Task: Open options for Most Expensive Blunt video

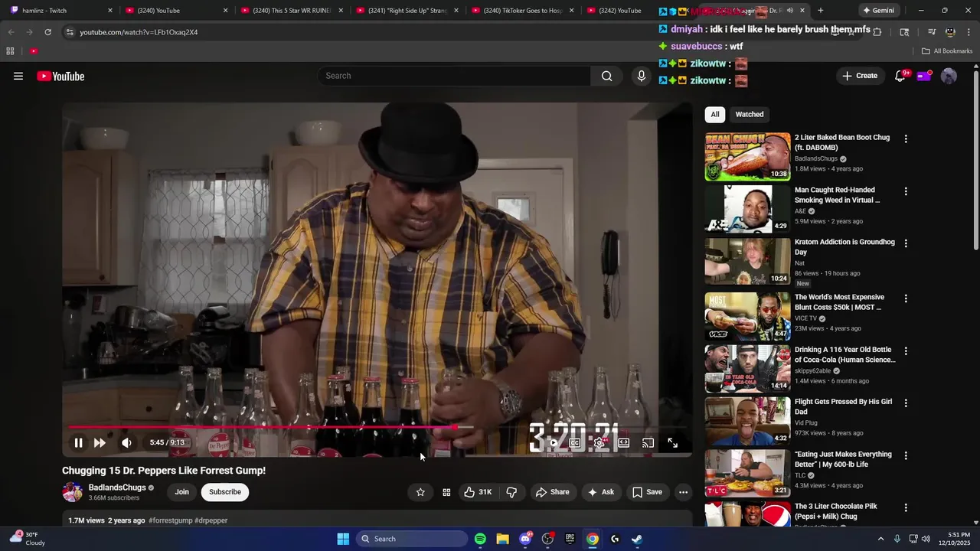Action: (906, 298)
